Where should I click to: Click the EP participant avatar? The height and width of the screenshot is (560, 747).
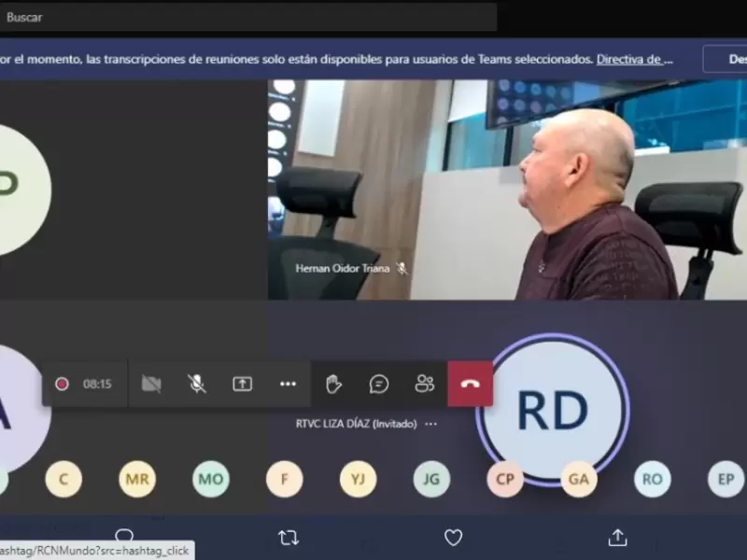(726, 479)
